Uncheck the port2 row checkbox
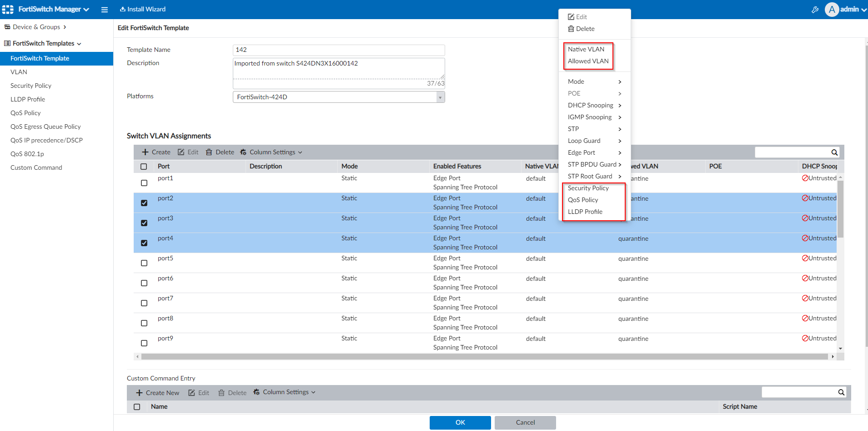This screenshot has height=431, width=868. 144,203
